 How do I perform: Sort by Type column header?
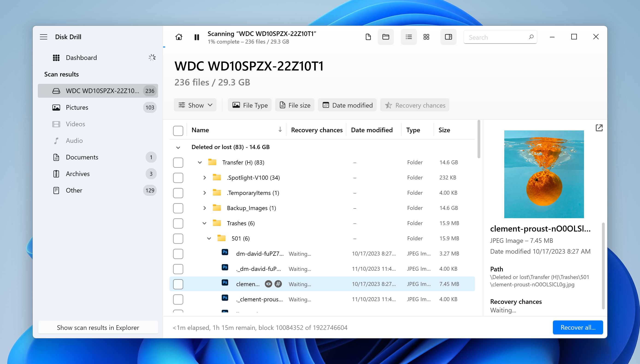pyautogui.click(x=413, y=130)
